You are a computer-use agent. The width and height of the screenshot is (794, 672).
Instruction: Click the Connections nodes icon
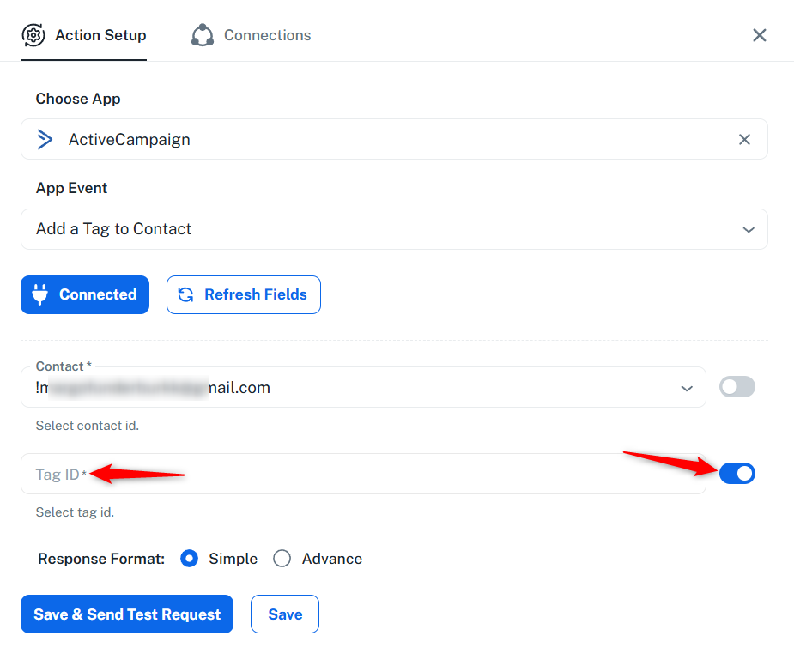(203, 35)
